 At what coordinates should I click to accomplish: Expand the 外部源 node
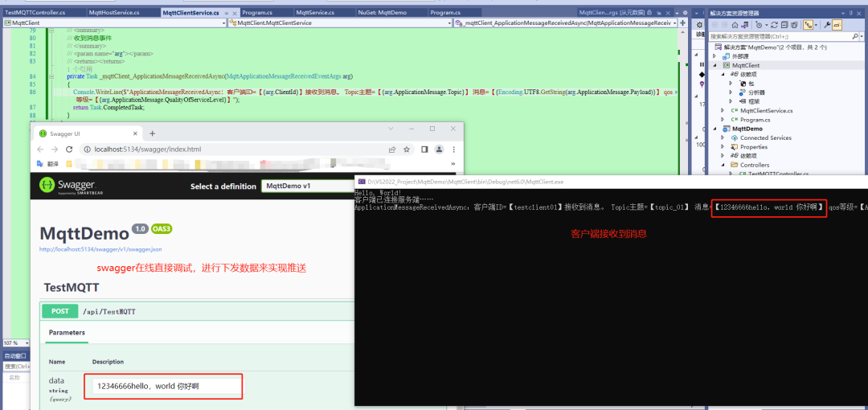(714, 56)
